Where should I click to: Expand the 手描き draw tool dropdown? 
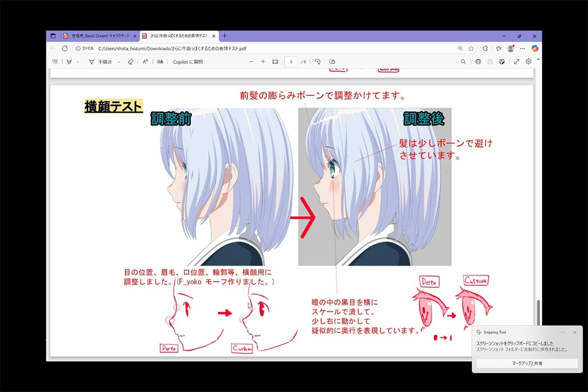pos(119,62)
